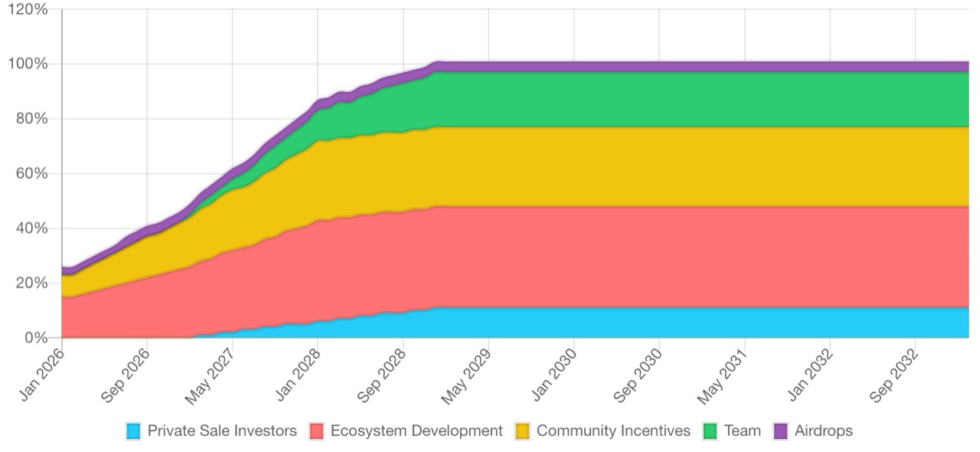Toggle the Private Sale Investors legend label
This screenshot has width=980, height=452.
tap(222, 431)
